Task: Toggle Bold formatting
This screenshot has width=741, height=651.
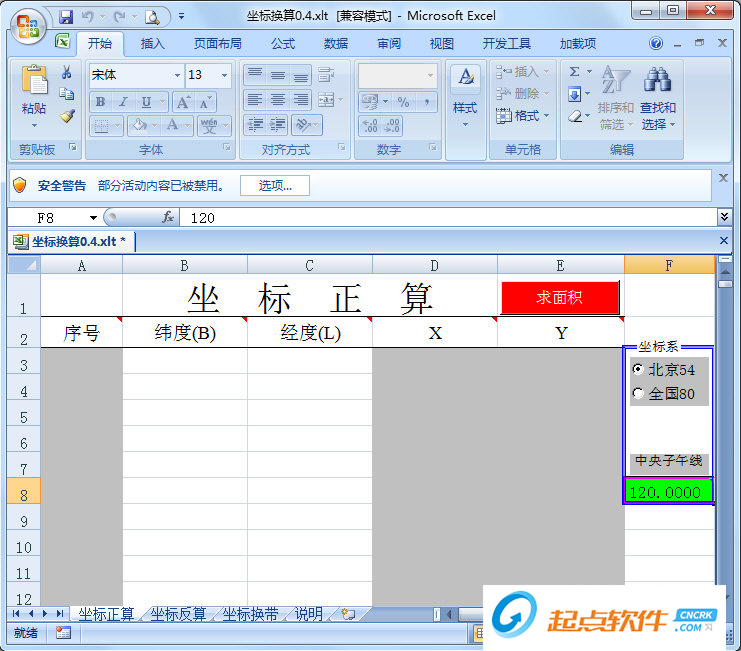Action: (101, 102)
